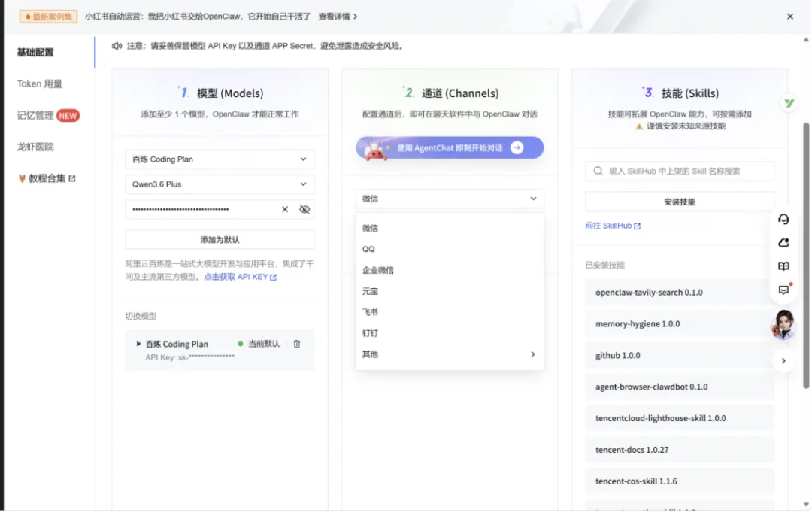
Task: Select 企业微信 channel option
Action: coord(450,271)
